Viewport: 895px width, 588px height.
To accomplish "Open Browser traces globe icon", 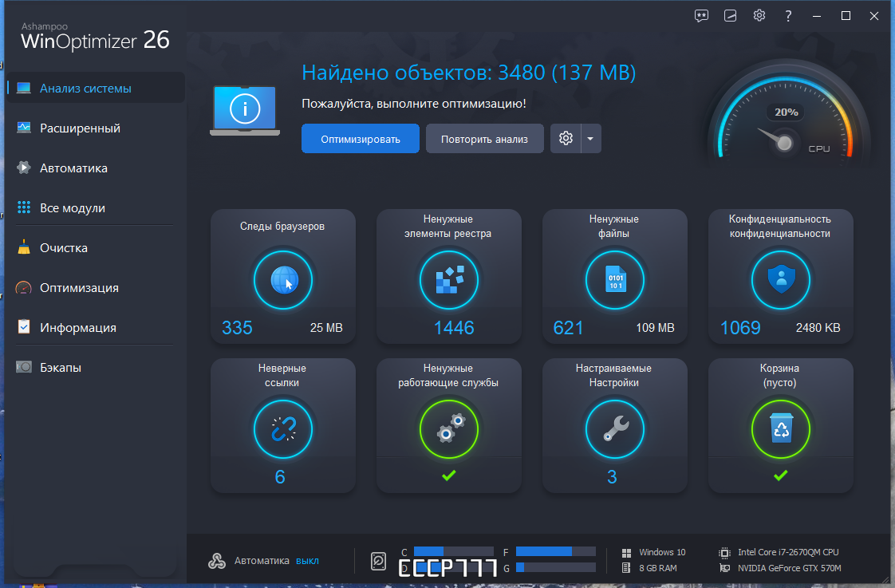I will [283, 280].
